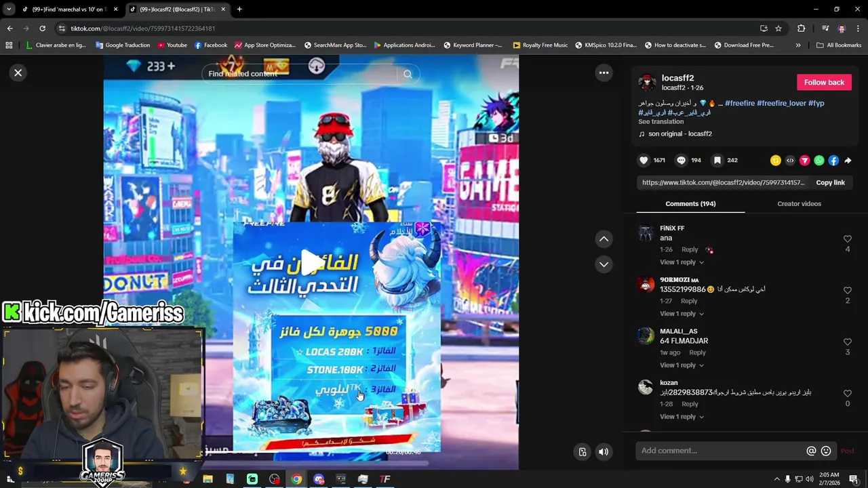868x488 pixels.
Task: Open the Royalty Free Music bookmark
Action: point(540,45)
